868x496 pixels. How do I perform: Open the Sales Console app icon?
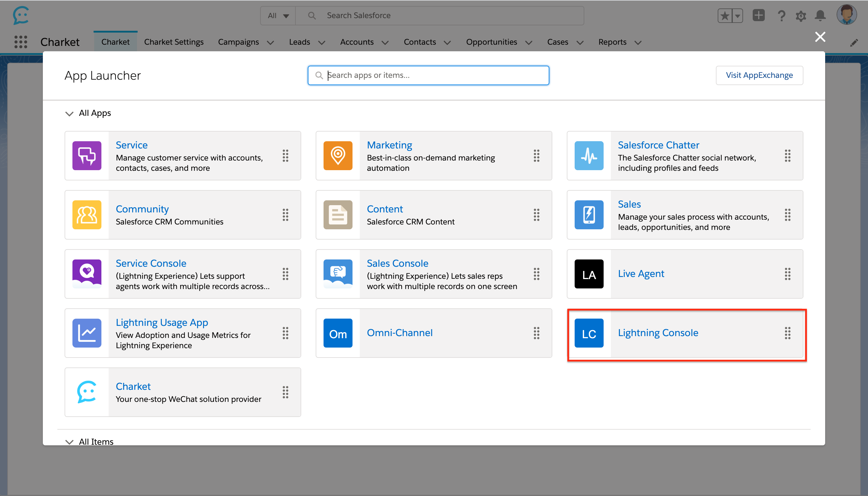(x=338, y=274)
